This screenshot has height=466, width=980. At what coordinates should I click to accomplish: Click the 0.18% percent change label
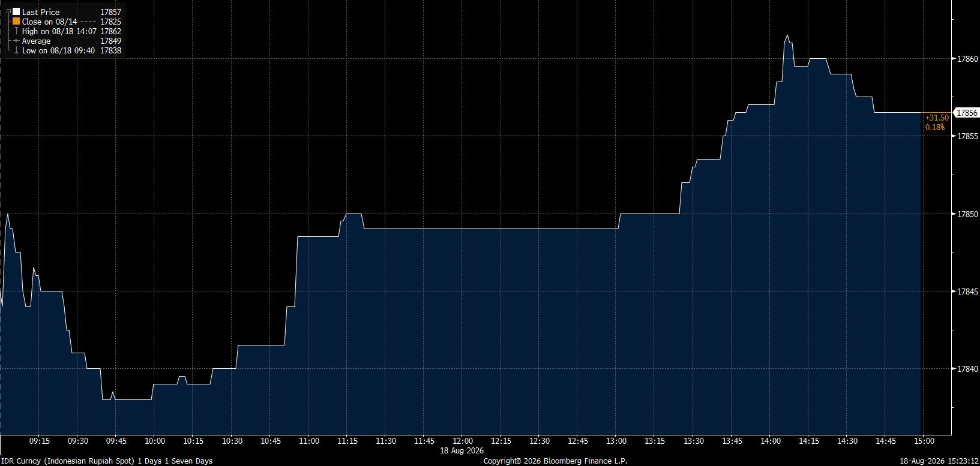click(934, 127)
